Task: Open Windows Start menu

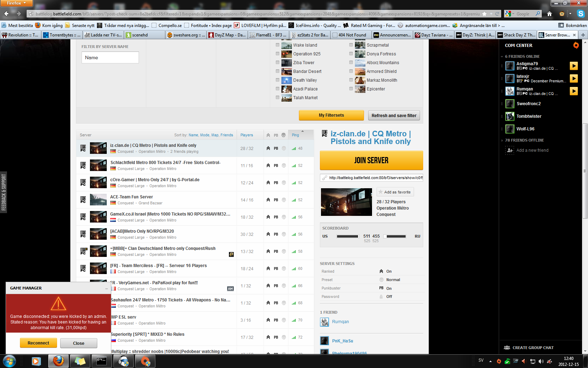Action: click(x=9, y=361)
